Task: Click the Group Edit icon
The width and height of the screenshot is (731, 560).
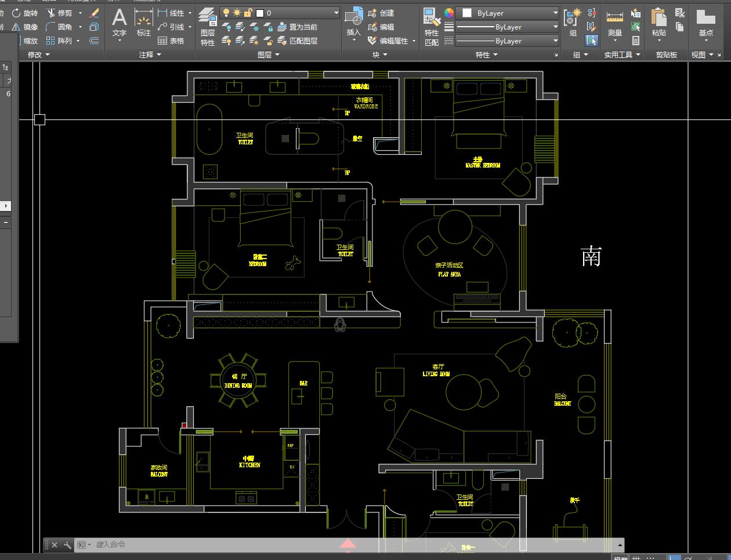Action: click(592, 27)
